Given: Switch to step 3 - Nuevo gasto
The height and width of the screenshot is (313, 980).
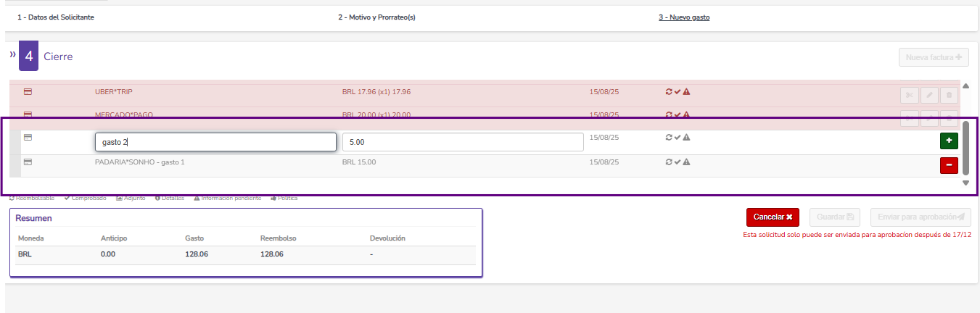Looking at the screenshot, I should [684, 17].
